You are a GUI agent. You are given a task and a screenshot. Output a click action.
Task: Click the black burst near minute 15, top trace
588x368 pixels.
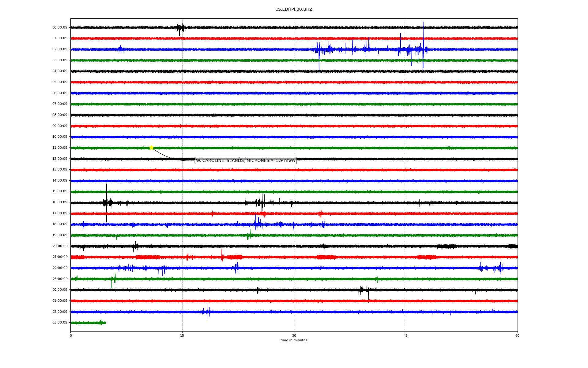pos(181,28)
